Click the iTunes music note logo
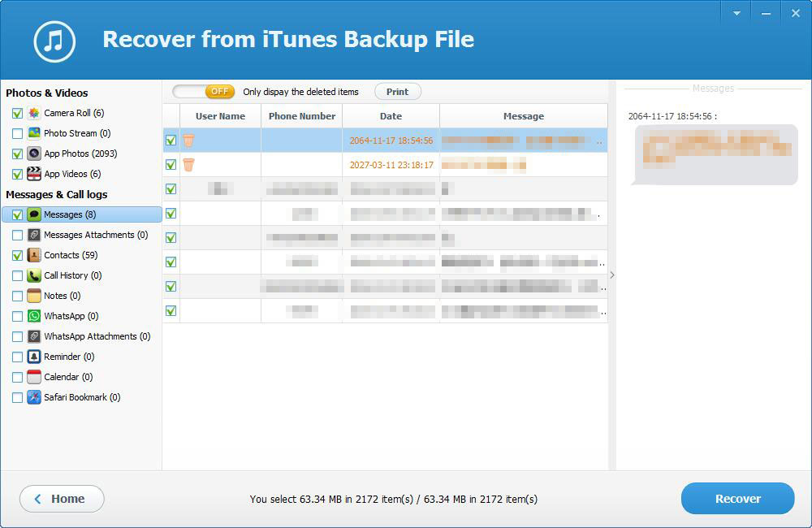 click(x=54, y=41)
